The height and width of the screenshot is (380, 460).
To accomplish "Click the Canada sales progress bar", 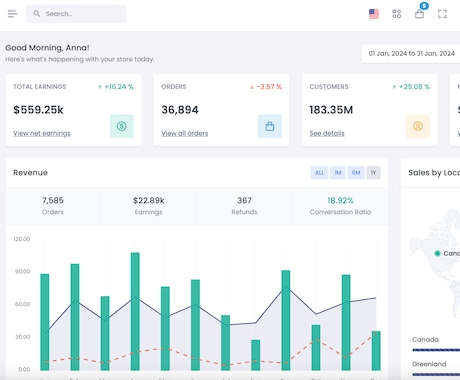I will 436,350.
